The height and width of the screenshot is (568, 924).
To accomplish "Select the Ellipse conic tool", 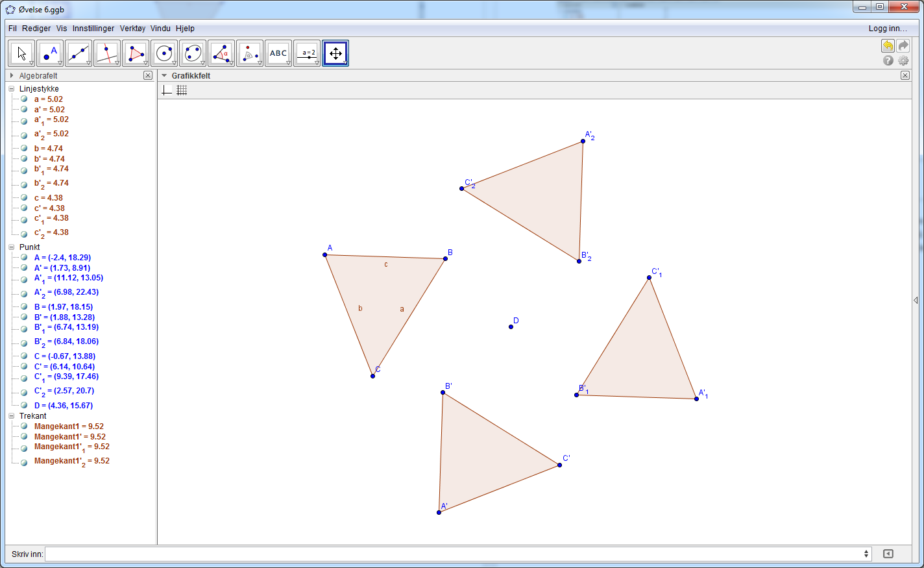I will 193,53.
